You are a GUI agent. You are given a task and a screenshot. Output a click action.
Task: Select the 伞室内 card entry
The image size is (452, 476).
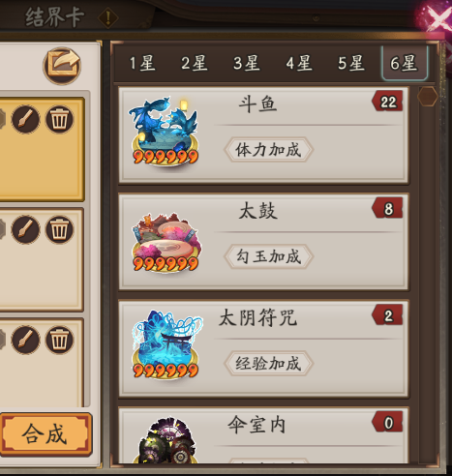[x=264, y=435]
